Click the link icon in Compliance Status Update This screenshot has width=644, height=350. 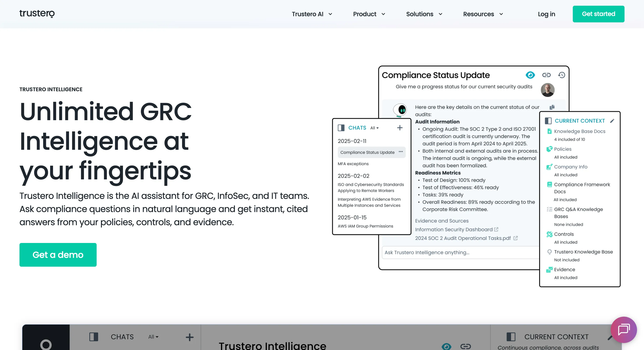(546, 75)
